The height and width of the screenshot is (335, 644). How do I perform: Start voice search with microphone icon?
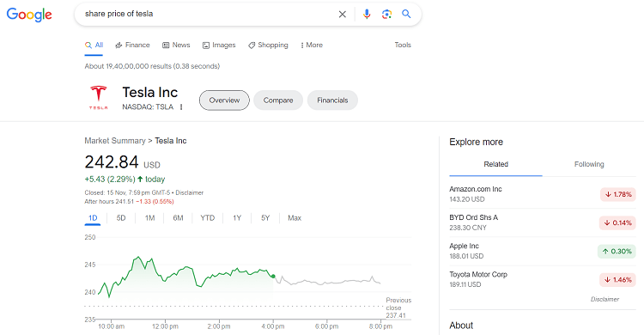(x=367, y=14)
